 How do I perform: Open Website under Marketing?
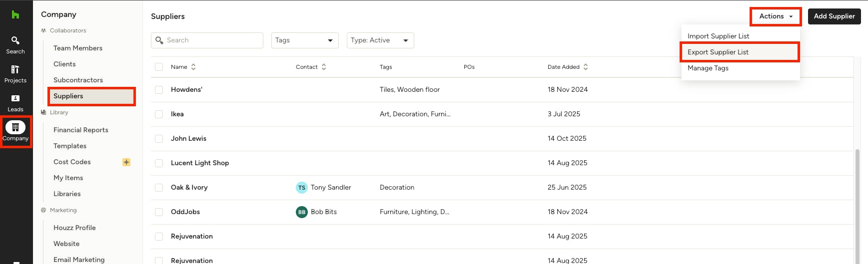pos(66,244)
